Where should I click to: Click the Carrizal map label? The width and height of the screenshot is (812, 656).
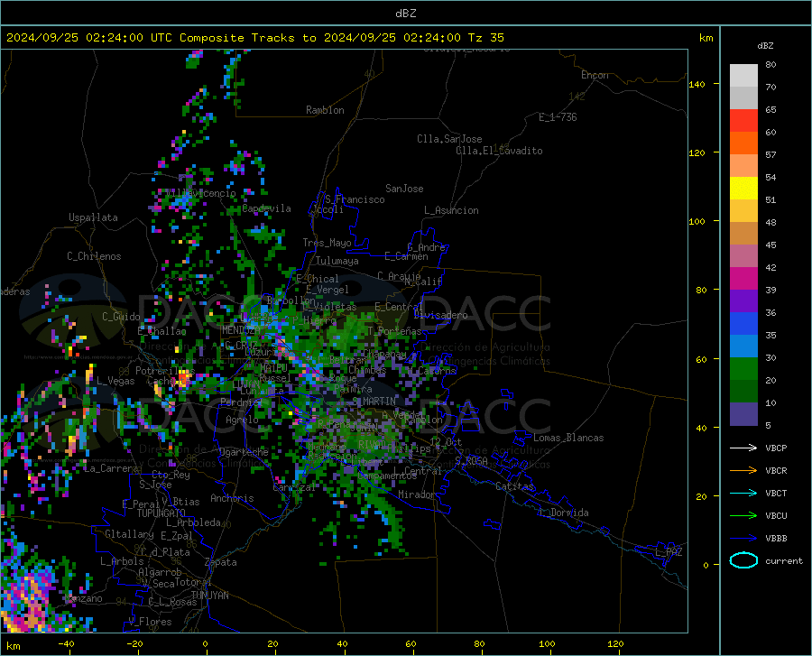pos(293,487)
